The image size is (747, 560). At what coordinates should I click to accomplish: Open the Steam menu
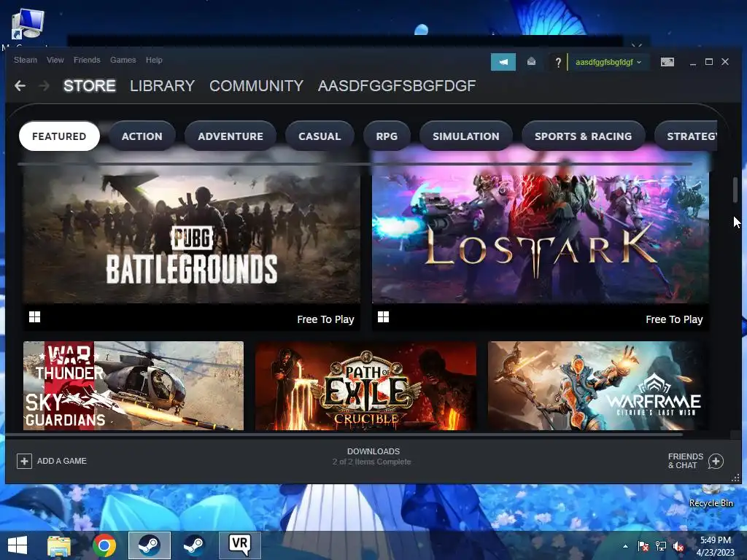tap(26, 60)
